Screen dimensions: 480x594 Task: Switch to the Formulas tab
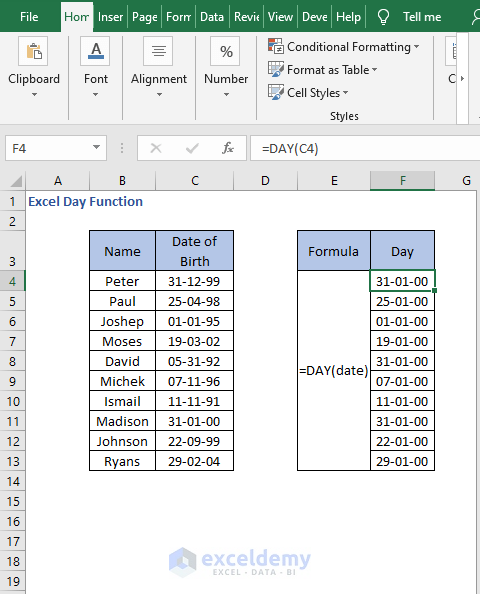point(178,17)
